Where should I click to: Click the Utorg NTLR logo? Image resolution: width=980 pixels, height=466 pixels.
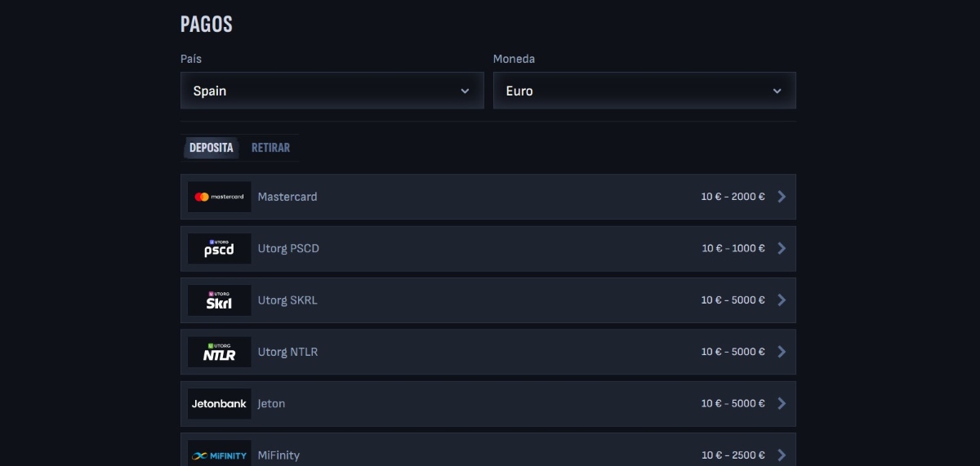[219, 352]
